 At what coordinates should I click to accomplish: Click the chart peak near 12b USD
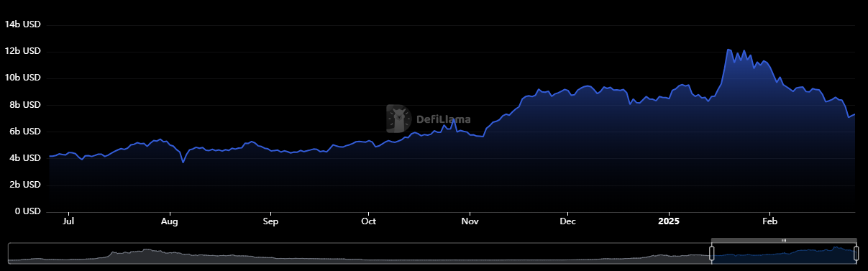728,50
